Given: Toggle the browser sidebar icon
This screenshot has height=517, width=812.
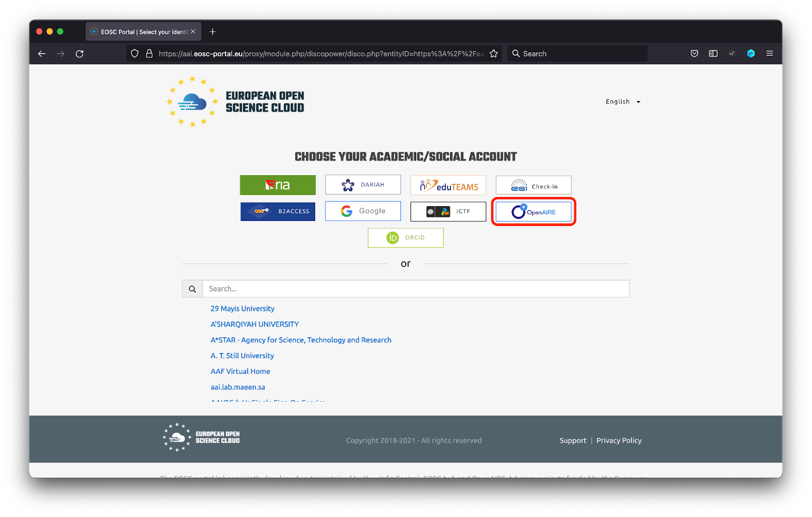Looking at the screenshot, I should tap(713, 54).
